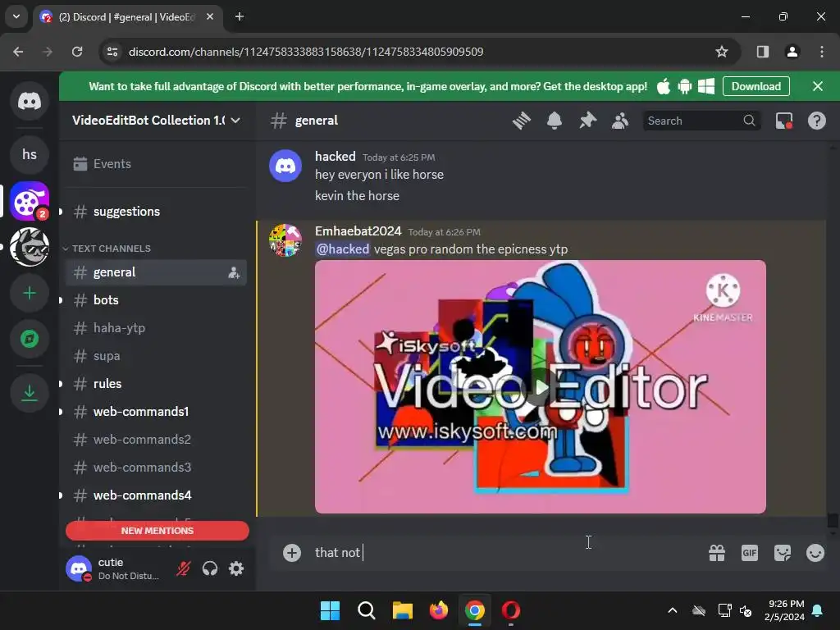Click the Windows Start button
This screenshot has height=630, width=840.
click(x=330, y=610)
